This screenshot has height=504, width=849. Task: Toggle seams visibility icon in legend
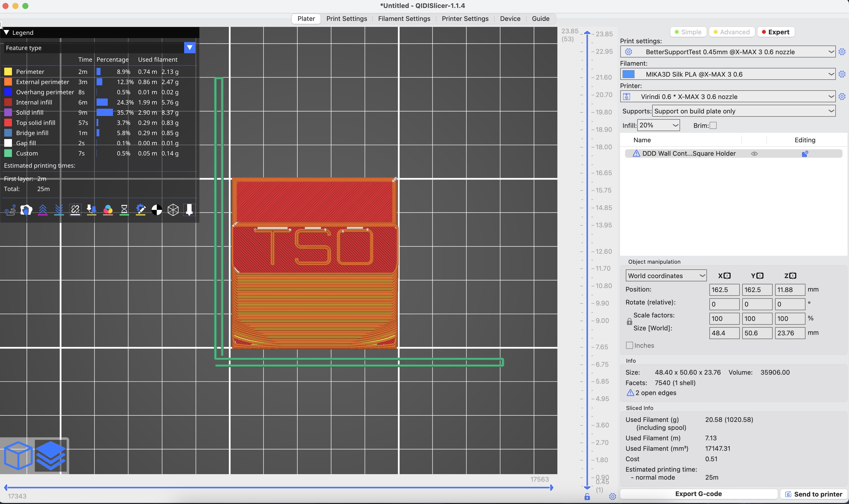(x=75, y=210)
